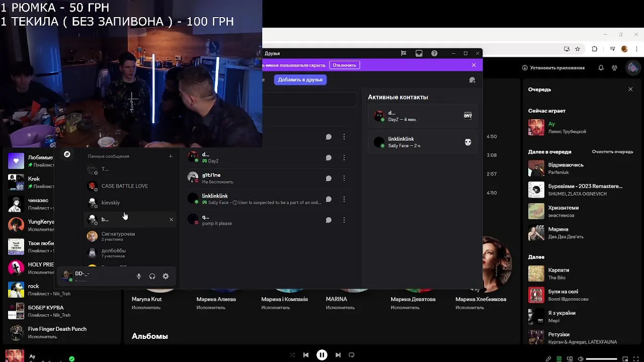Open Spotify lyrics microphone icon
Screen dimensions: 644x362
tap(548, 359)
